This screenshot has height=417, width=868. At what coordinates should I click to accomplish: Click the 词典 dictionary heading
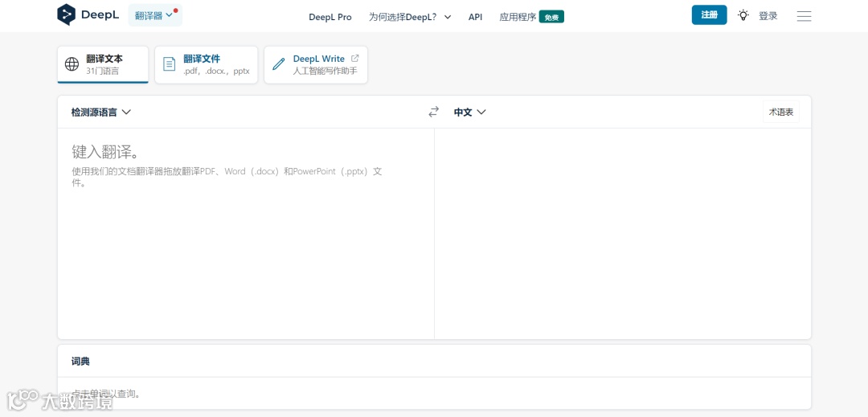pyautogui.click(x=80, y=361)
